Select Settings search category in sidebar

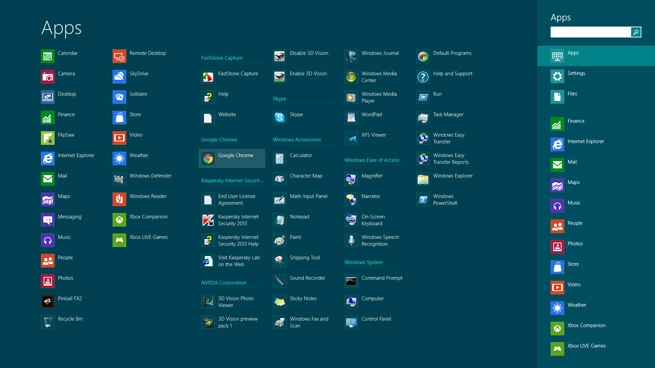point(596,76)
